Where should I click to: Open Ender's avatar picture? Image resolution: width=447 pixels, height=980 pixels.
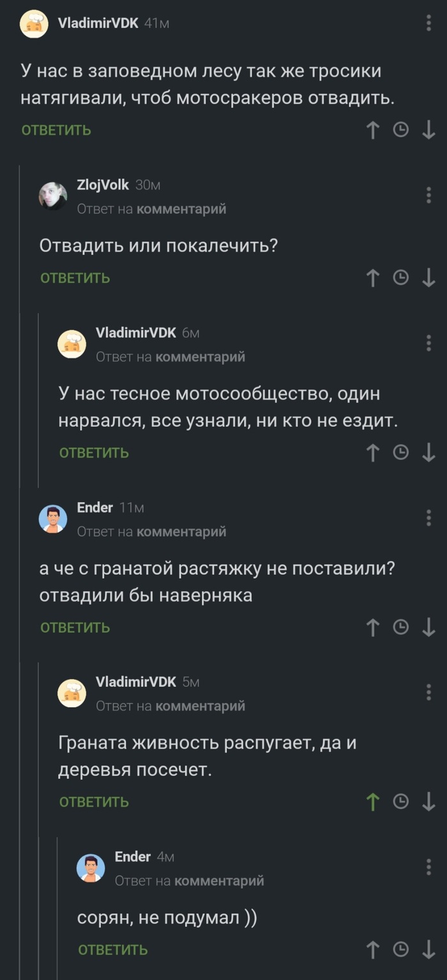55,518
